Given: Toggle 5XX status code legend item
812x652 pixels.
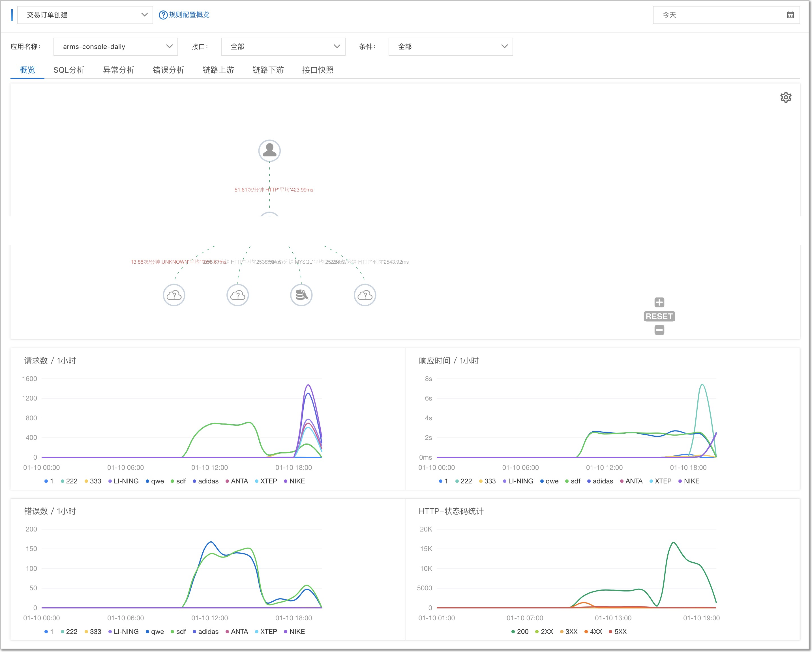Looking at the screenshot, I should pos(618,632).
